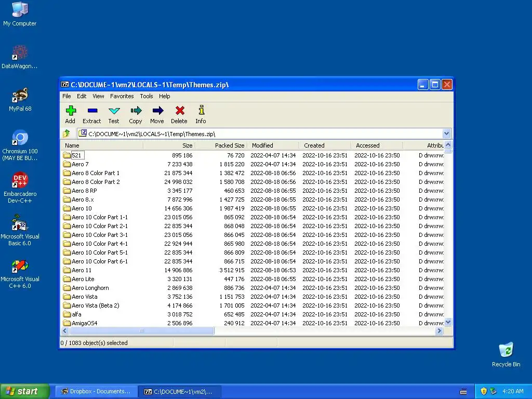532x399 pixels.
Task: Switch to Dropbox - Documents taskbar button
Action: coord(96,391)
